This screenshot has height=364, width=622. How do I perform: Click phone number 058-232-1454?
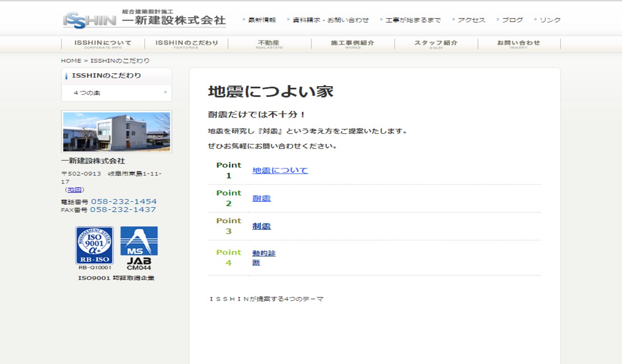[x=124, y=201]
